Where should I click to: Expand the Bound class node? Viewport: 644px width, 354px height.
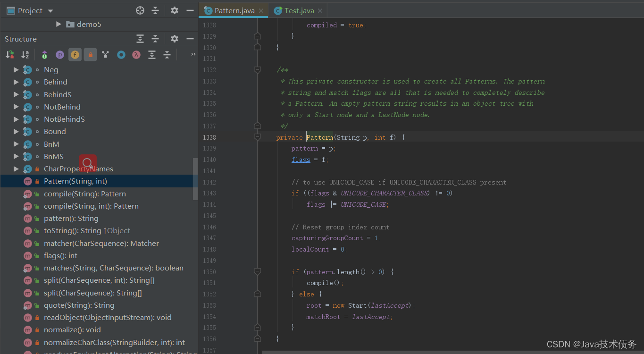pyautogui.click(x=16, y=132)
